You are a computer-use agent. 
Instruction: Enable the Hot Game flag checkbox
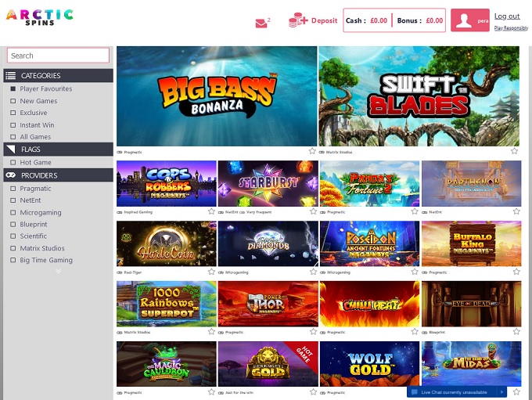tap(13, 162)
